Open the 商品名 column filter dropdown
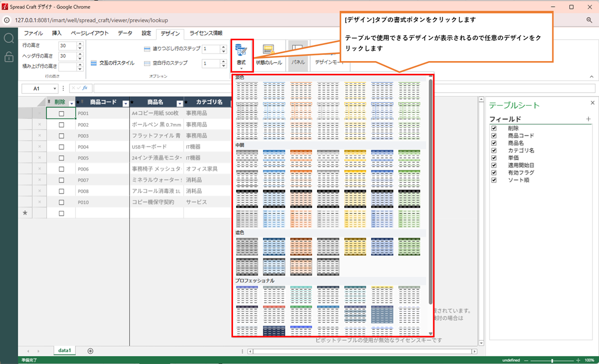Screen dimensions: 599x364 (x=179, y=103)
